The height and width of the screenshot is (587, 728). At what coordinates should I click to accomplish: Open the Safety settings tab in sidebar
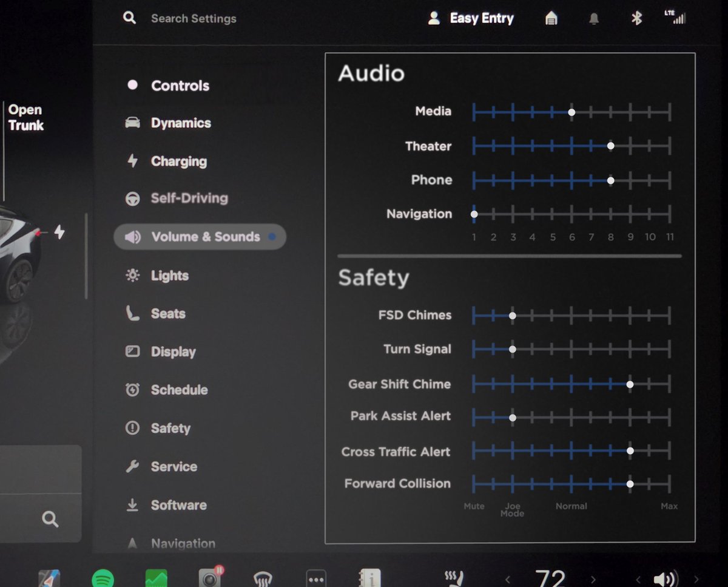click(x=158, y=428)
